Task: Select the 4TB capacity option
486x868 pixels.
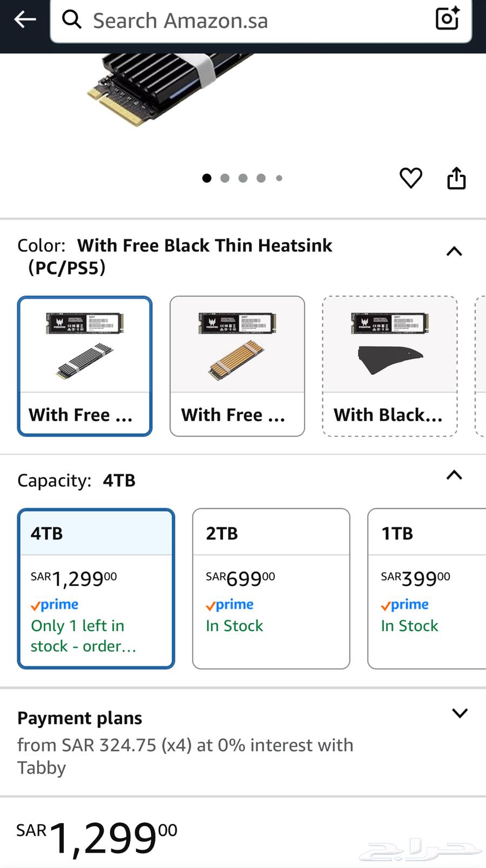Action: (96, 589)
